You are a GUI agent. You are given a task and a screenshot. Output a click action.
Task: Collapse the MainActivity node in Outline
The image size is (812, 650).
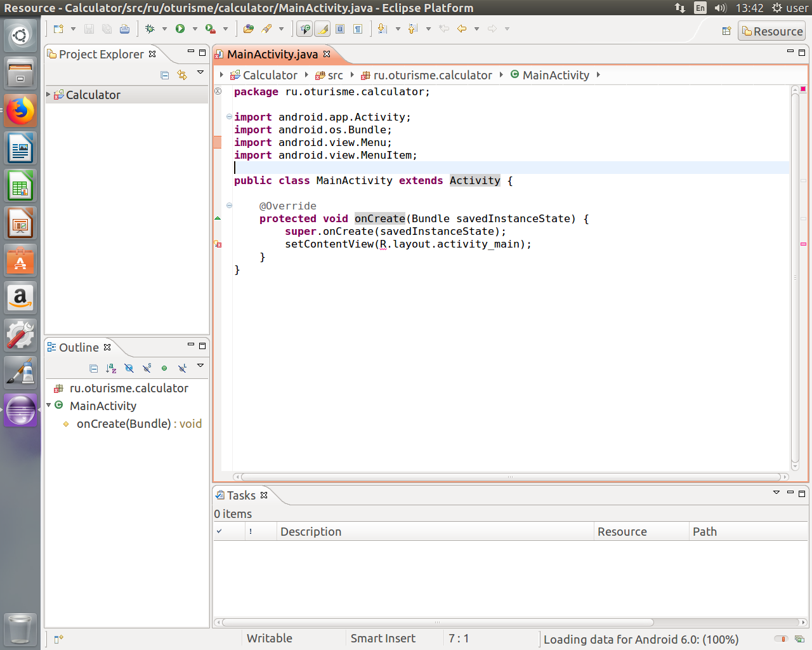(49, 405)
